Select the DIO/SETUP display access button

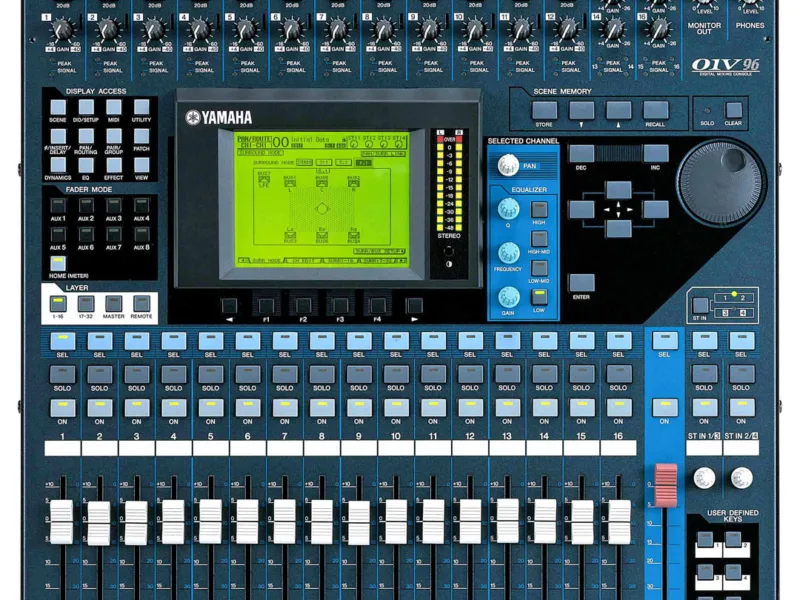86,107
